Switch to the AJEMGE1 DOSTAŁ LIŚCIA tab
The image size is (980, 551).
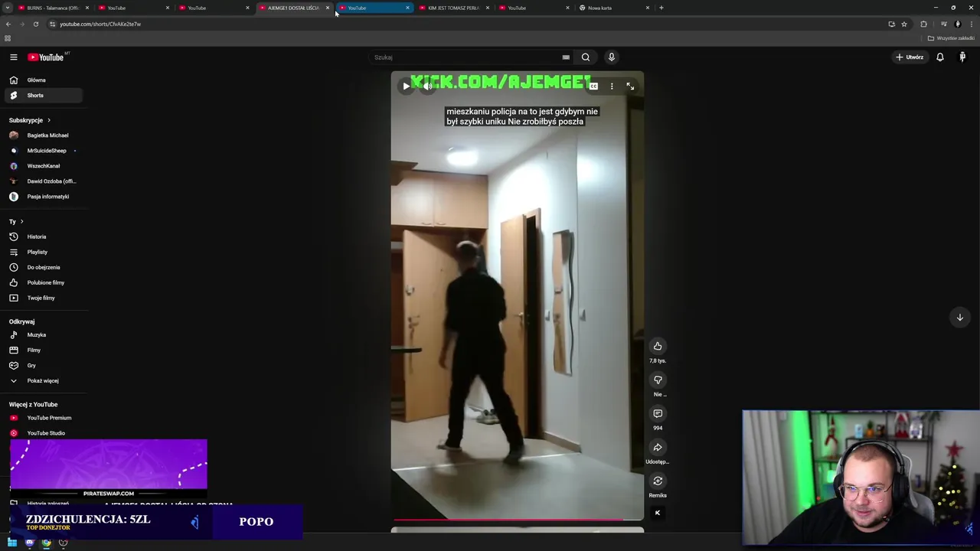292,8
